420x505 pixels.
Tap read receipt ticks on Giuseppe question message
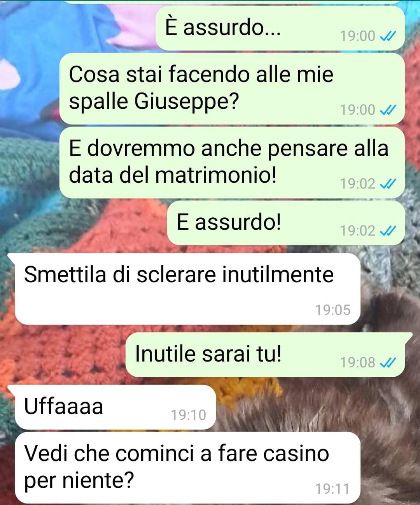pos(387,110)
